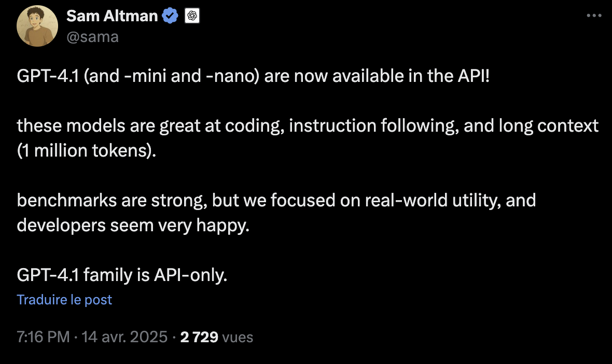Click the 14 avr. 2025 date
This screenshot has height=364, width=612.
coord(124,337)
